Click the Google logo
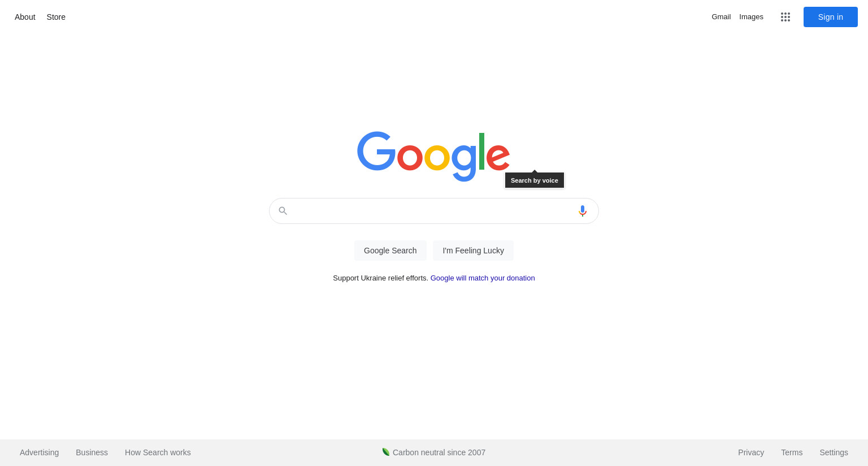Screen dimensions: 868x466 pyautogui.click(x=433, y=156)
